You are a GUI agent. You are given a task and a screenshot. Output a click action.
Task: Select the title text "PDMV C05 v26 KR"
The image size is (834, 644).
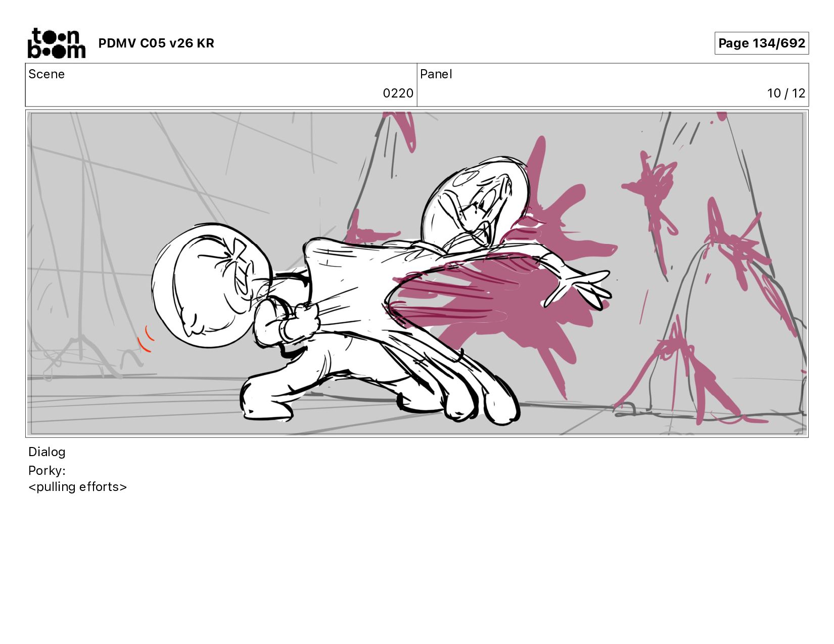156,43
